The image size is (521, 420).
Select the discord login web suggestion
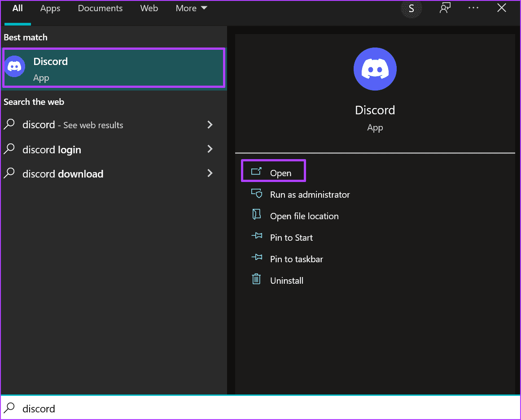tap(51, 149)
